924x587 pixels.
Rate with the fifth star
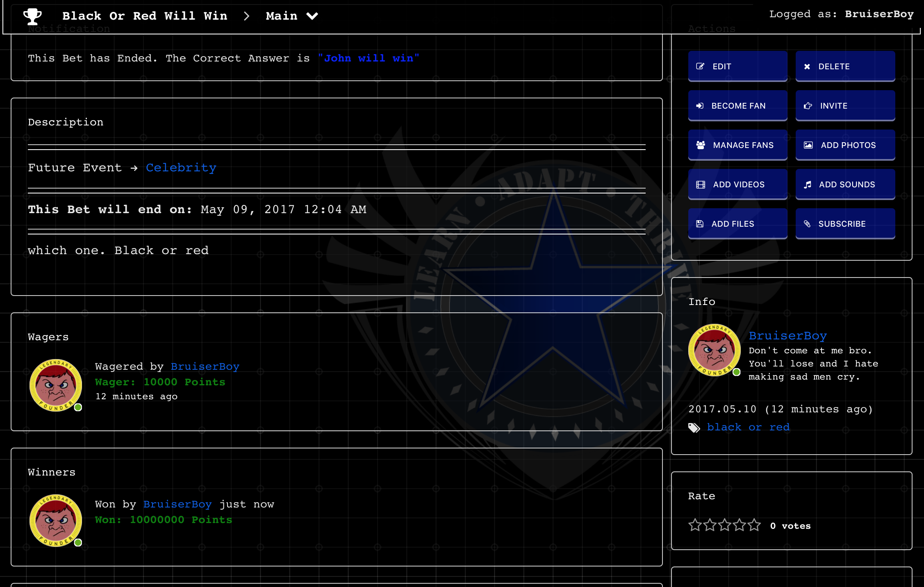click(x=754, y=525)
